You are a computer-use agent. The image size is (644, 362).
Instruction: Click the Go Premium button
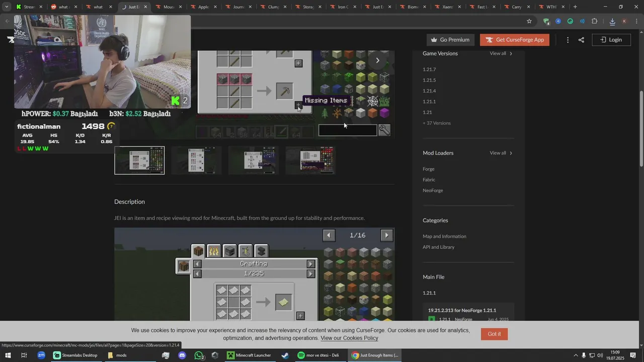450,40
